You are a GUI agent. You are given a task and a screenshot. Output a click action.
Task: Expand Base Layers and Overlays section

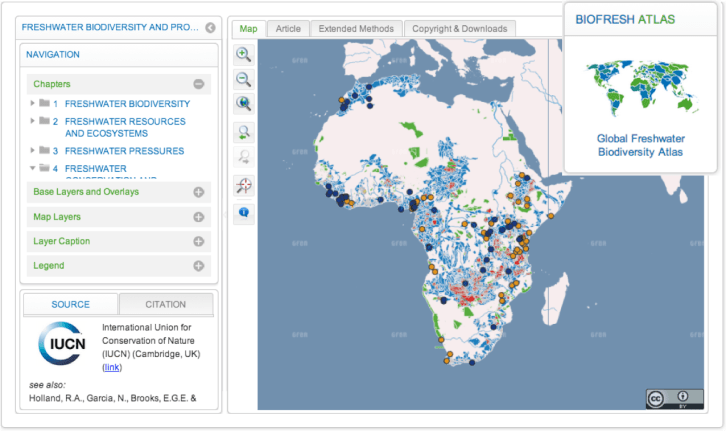coord(199,192)
